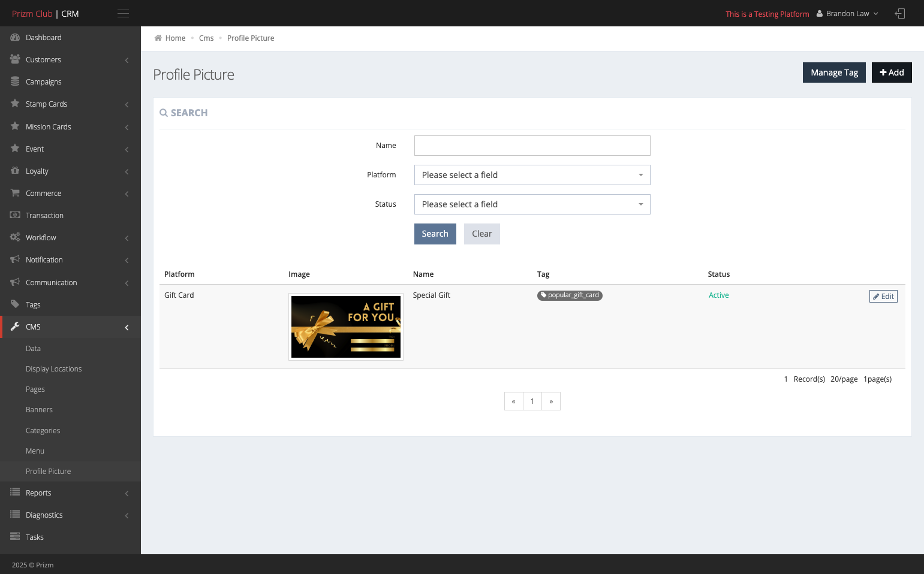Open the Cms breadcrumb link

click(206, 38)
